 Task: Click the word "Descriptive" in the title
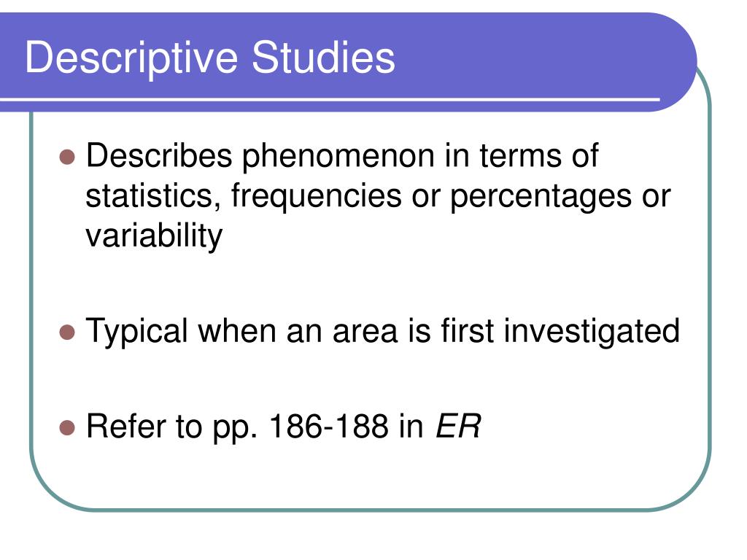click(x=131, y=59)
